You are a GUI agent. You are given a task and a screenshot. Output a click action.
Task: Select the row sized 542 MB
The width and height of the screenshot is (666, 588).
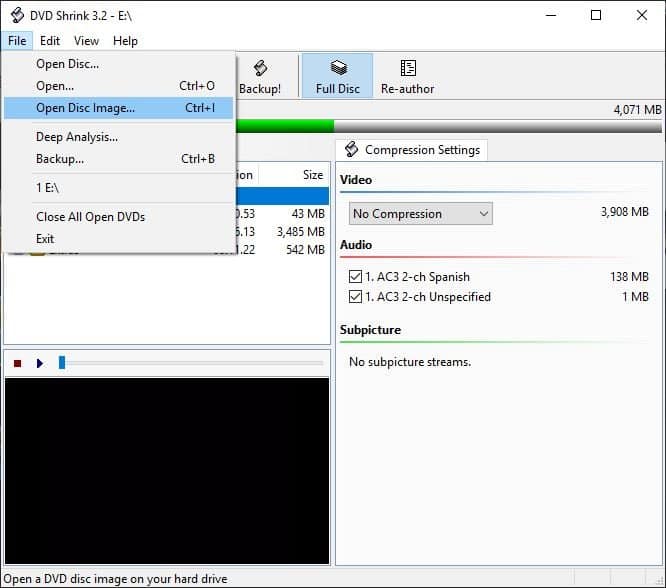pyautogui.click(x=282, y=249)
